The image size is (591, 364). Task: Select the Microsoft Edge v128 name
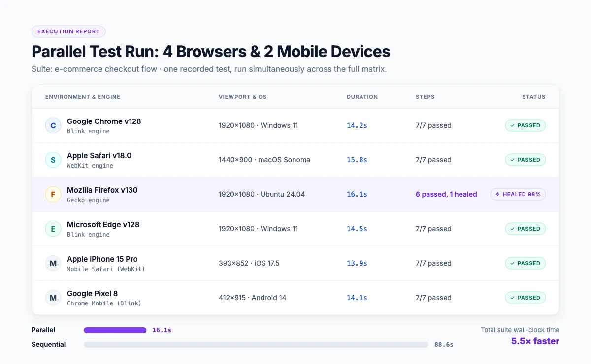tap(103, 224)
